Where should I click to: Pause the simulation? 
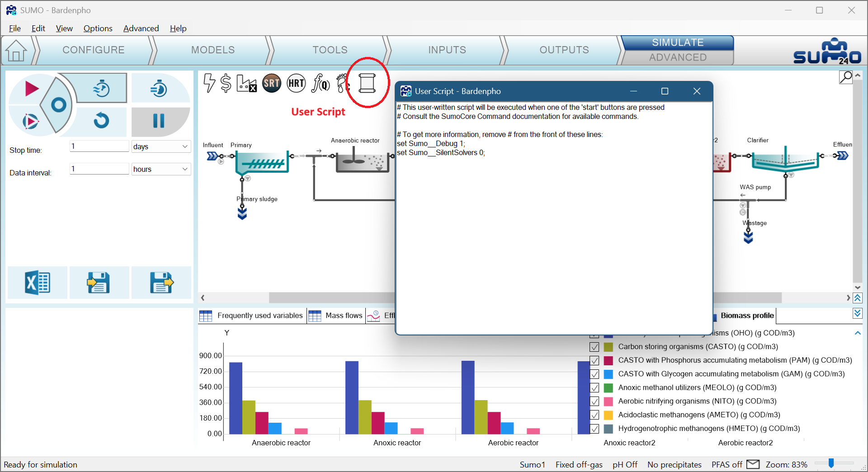pyautogui.click(x=159, y=121)
